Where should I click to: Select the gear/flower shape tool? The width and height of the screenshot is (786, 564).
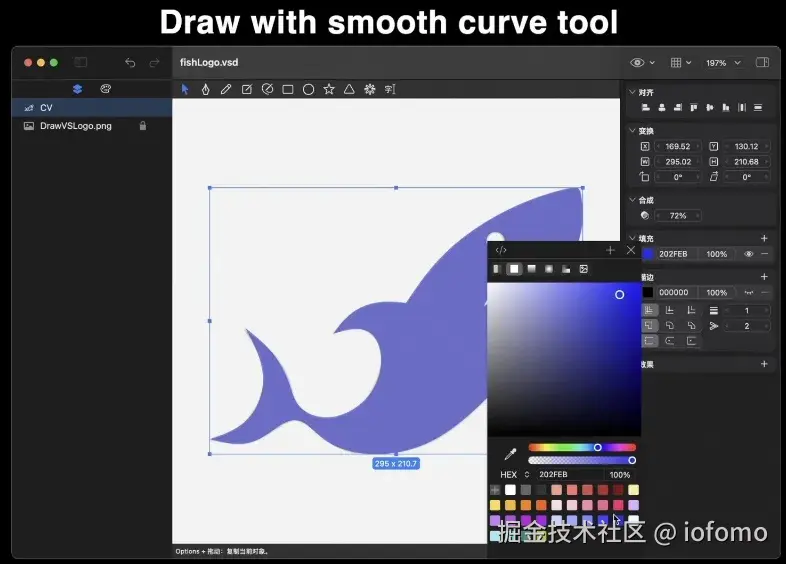point(370,89)
